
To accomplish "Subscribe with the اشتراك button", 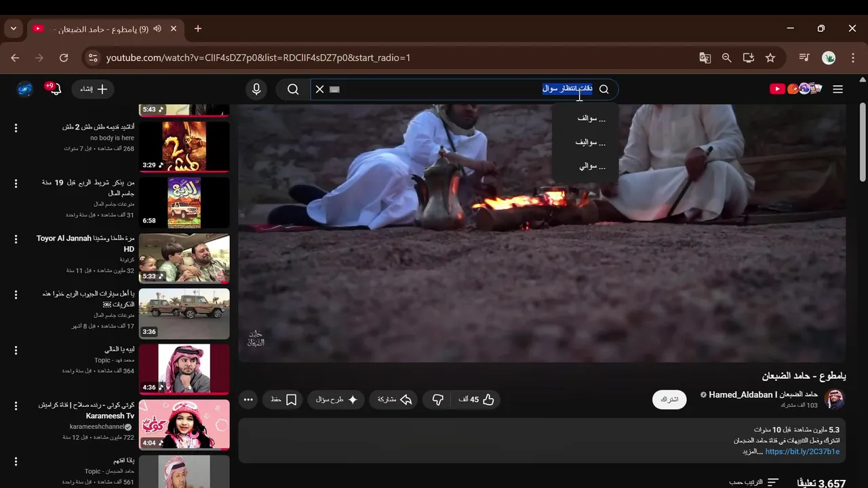I will coord(669,400).
